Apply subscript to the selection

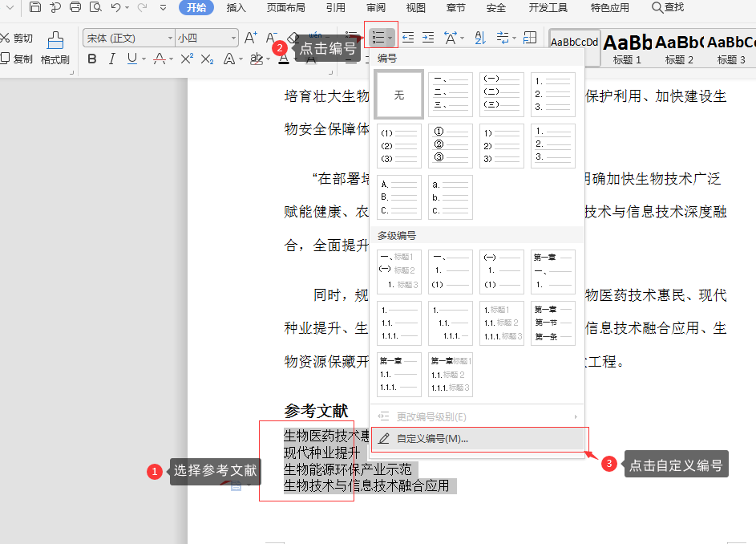208,59
